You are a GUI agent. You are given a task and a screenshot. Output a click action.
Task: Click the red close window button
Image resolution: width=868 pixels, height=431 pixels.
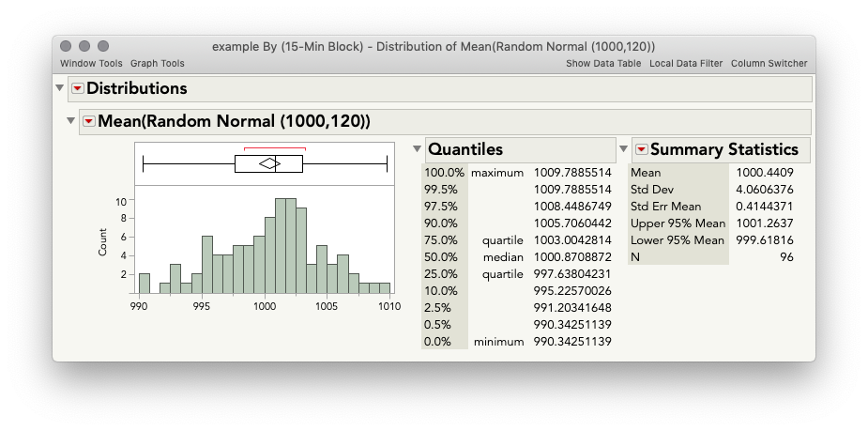pyautogui.click(x=66, y=46)
